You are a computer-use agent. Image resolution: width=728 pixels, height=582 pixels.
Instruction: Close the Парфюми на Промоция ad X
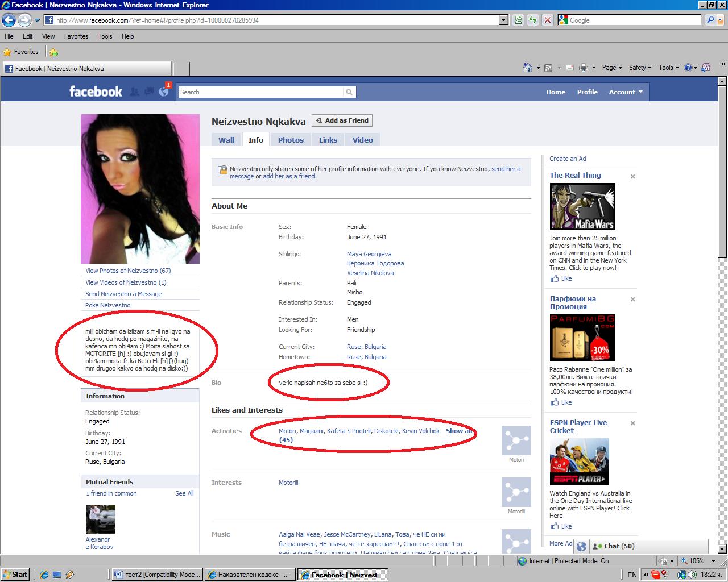632,299
